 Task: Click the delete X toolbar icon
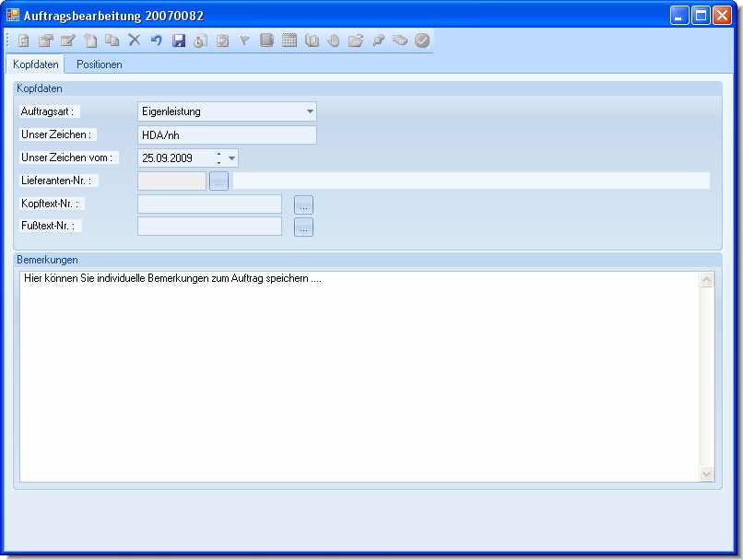click(134, 41)
